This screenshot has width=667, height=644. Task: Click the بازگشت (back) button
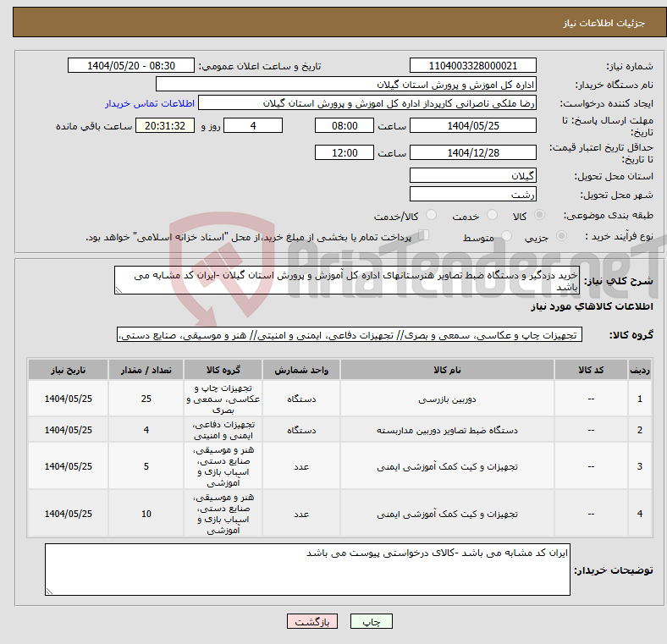(312, 621)
